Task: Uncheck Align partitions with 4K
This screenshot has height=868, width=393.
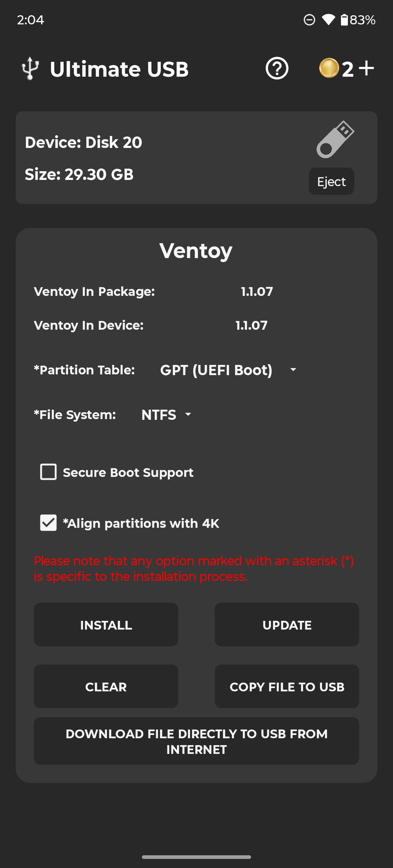Action: [48, 523]
